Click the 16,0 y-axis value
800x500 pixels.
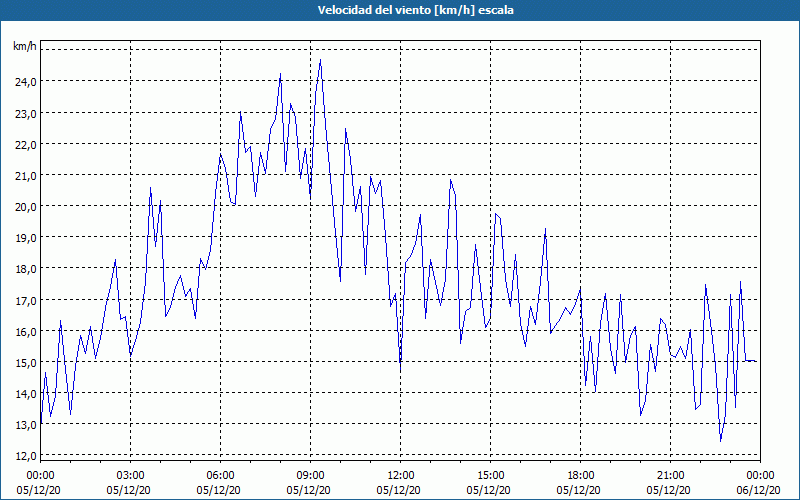click(x=26, y=331)
